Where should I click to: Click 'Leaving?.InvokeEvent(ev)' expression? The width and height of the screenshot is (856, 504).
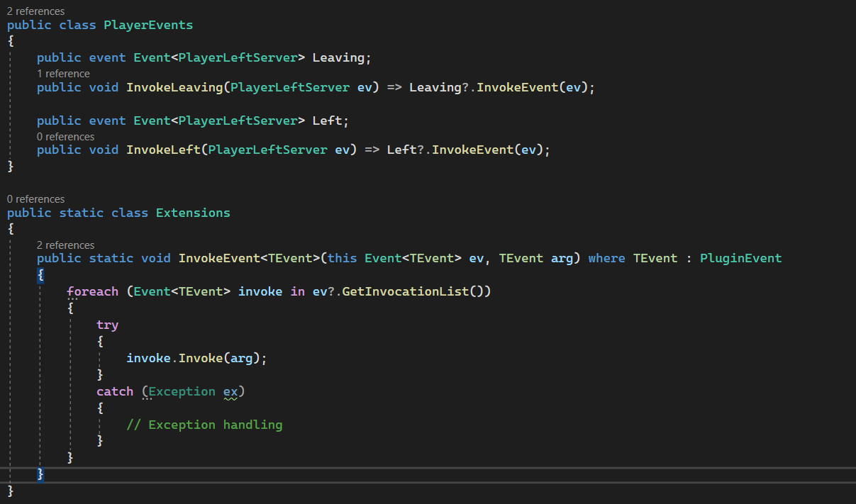[x=499, y=87]
